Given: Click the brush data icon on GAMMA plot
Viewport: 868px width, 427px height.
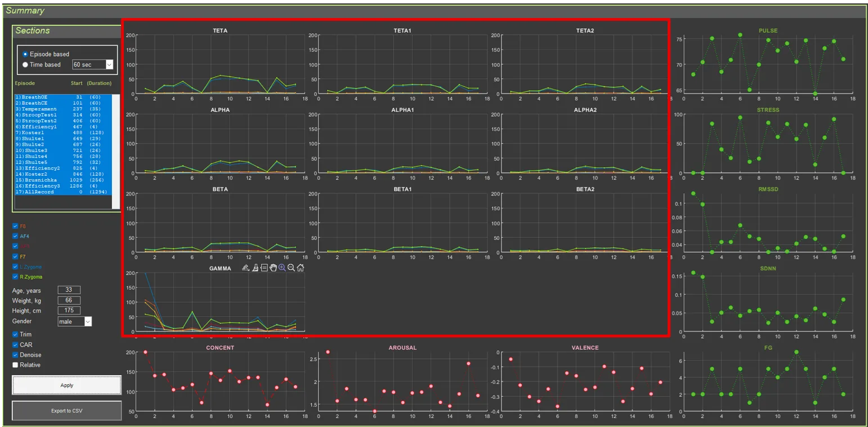Looking at the screenshot, I should tap(255, 268).
